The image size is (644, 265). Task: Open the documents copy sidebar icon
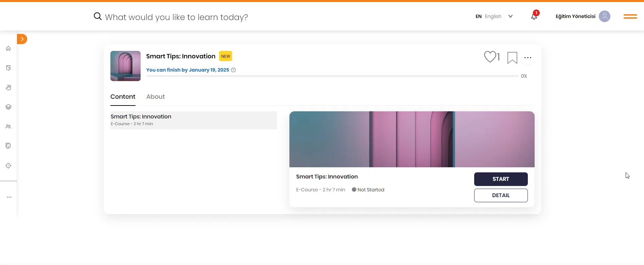(8, 146)
